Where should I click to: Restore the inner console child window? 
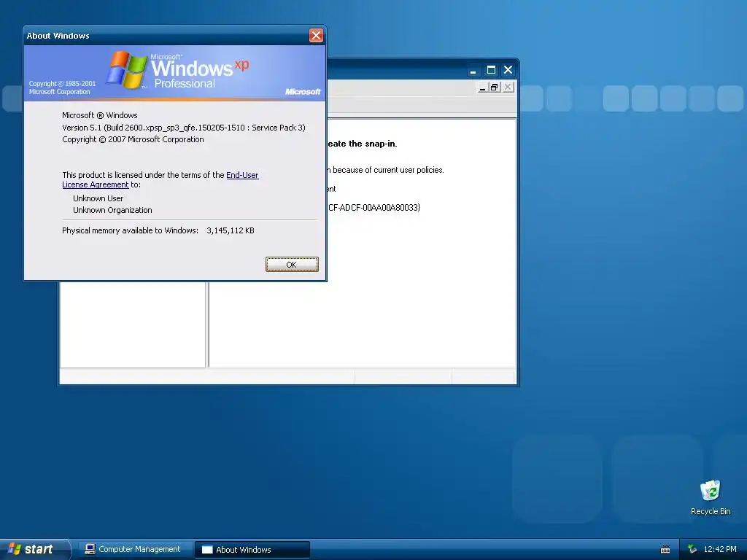click(x=495, y=87)
